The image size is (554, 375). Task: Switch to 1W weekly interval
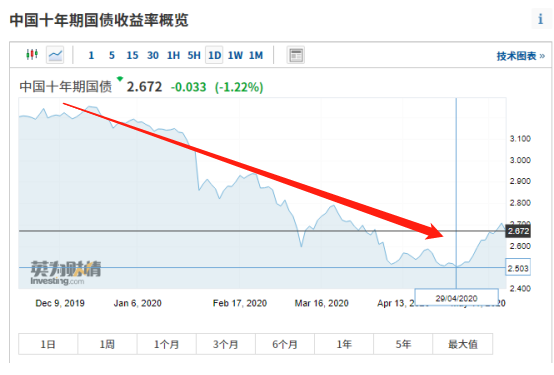click(235, 55)
